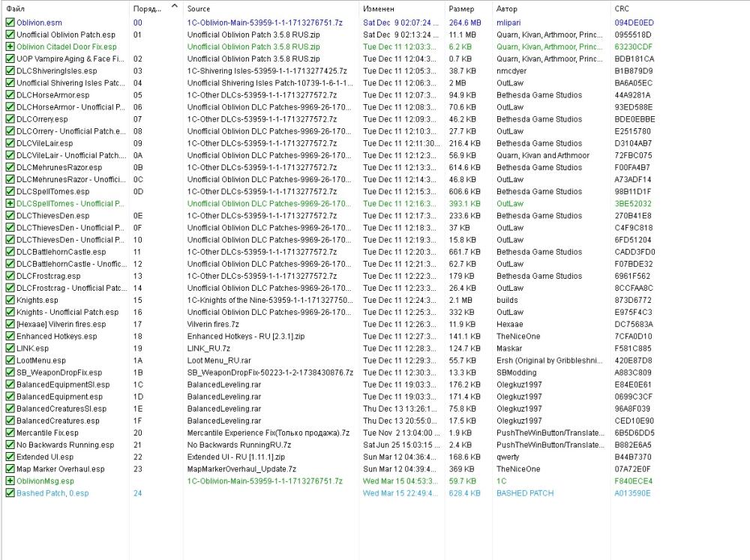This screenshot has width=750, height=560.
Task: Toggle the Oblivion Citadel Door Fix.esp merged checkbox
Action: [10, 46]
